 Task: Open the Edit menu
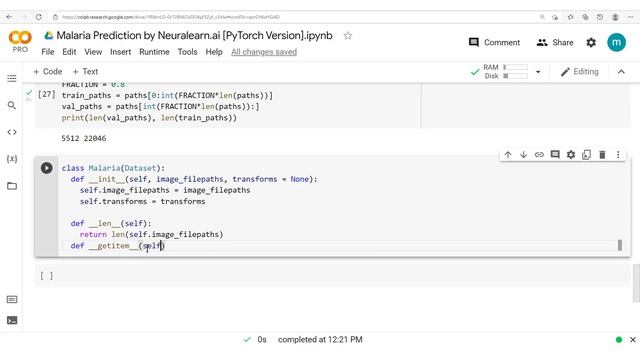[69, 52]
